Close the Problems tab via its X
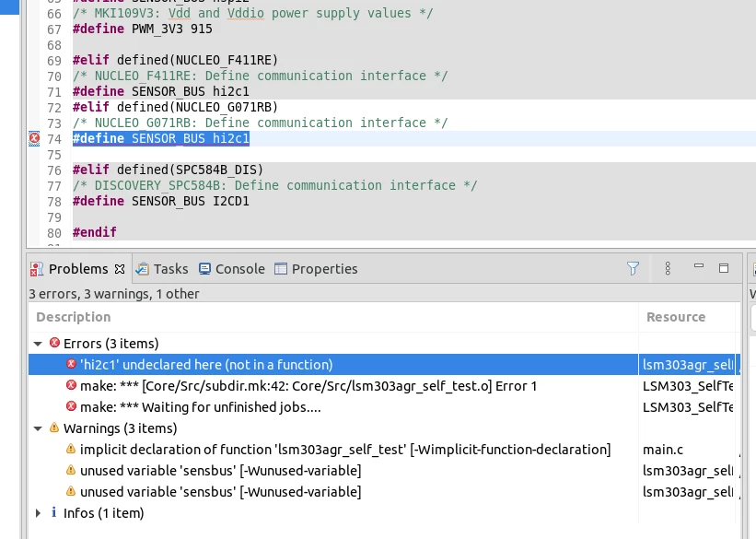 point(120,269)
